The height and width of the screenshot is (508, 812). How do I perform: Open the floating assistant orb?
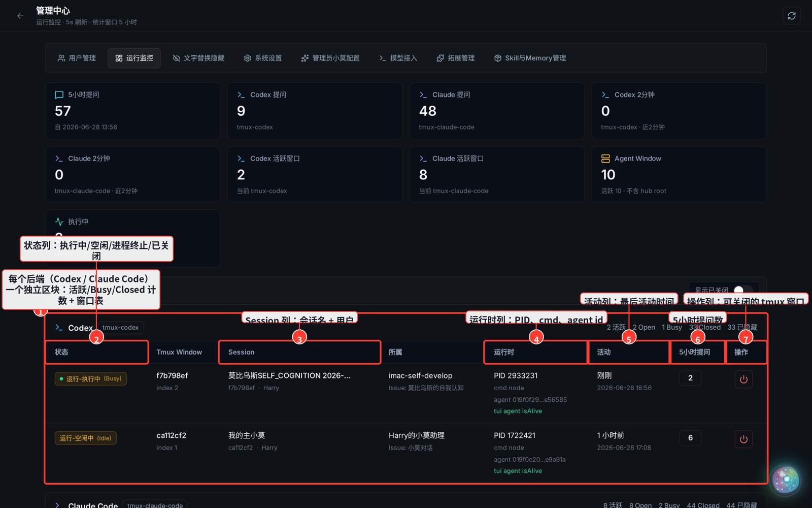tap(786, 480)
